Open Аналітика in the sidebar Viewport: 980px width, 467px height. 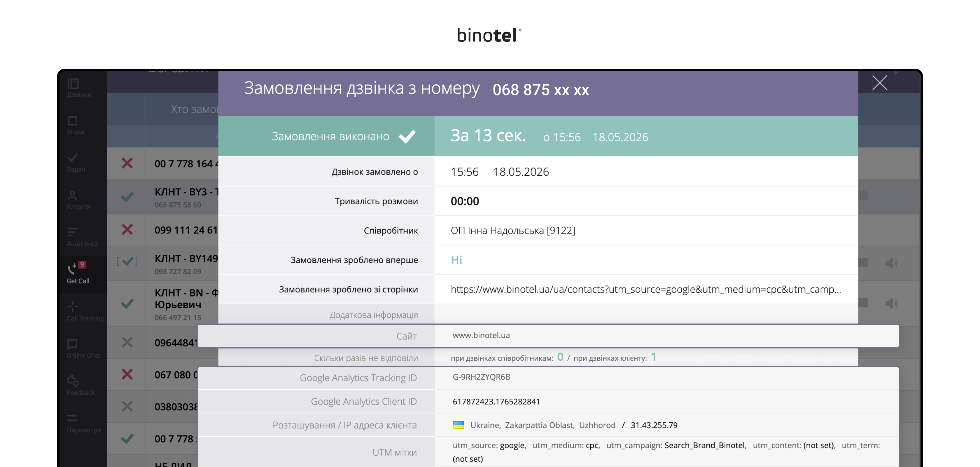tap(82, 237)
